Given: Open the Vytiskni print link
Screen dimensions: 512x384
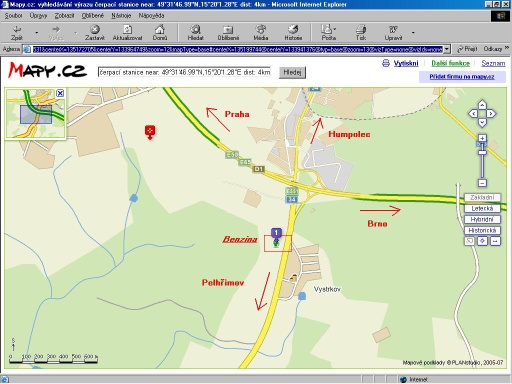Looking at the screenshot, I should coord(406,63).
